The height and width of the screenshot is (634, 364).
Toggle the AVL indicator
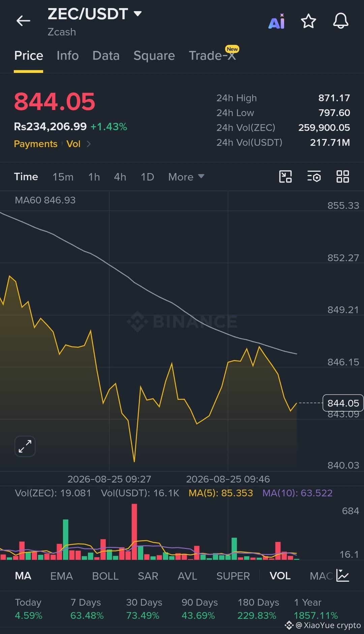click(187, 576)
